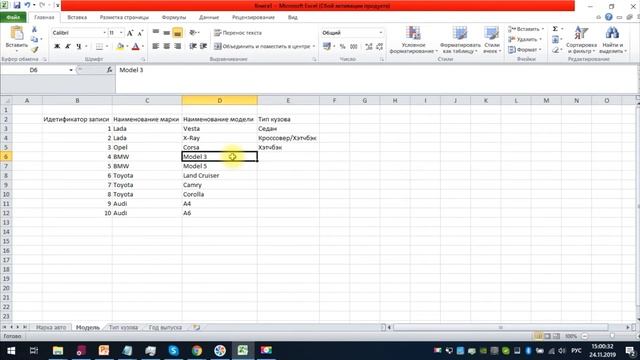
Task: Save the workbook from quick access toolbar
Action: 17,5
